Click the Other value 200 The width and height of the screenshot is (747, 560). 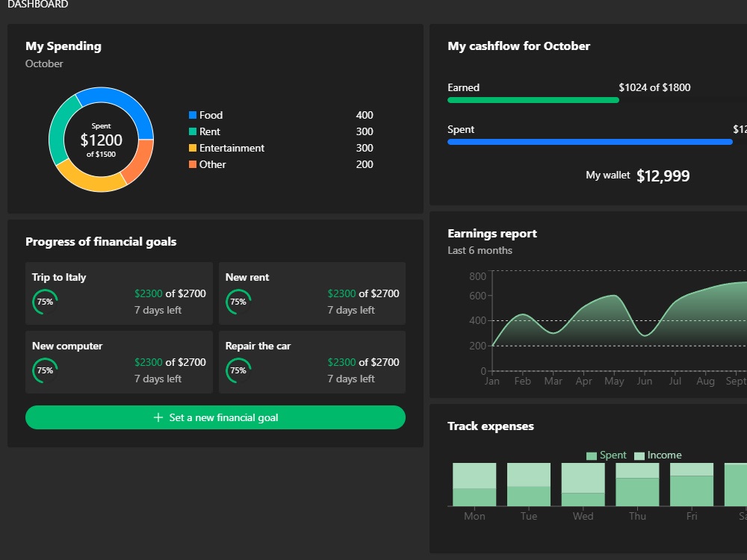pos(365,164)
